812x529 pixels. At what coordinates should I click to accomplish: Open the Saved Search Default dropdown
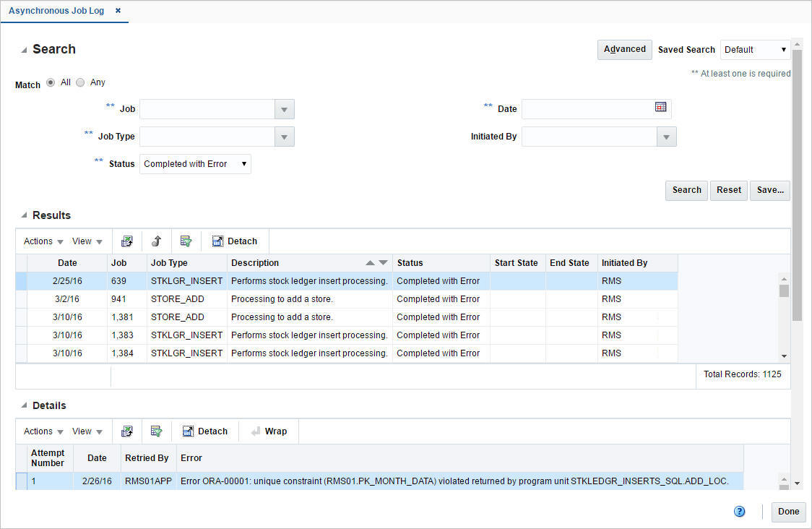753,49
